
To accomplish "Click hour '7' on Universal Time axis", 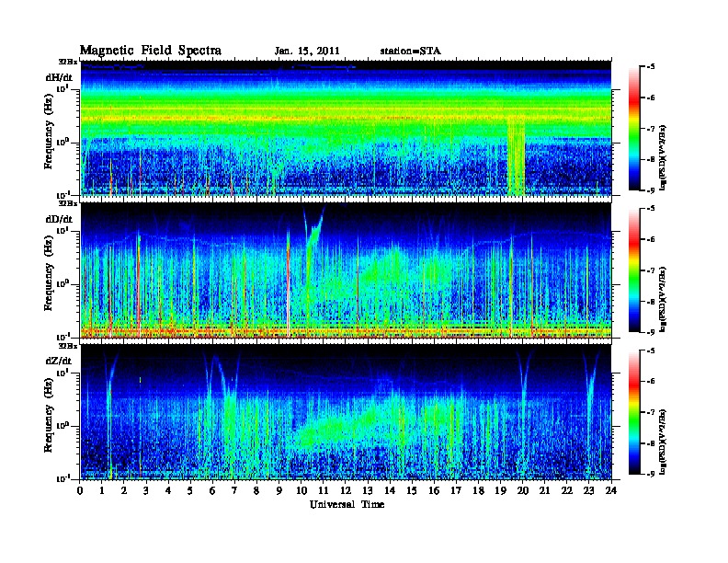I will [235, 490].
